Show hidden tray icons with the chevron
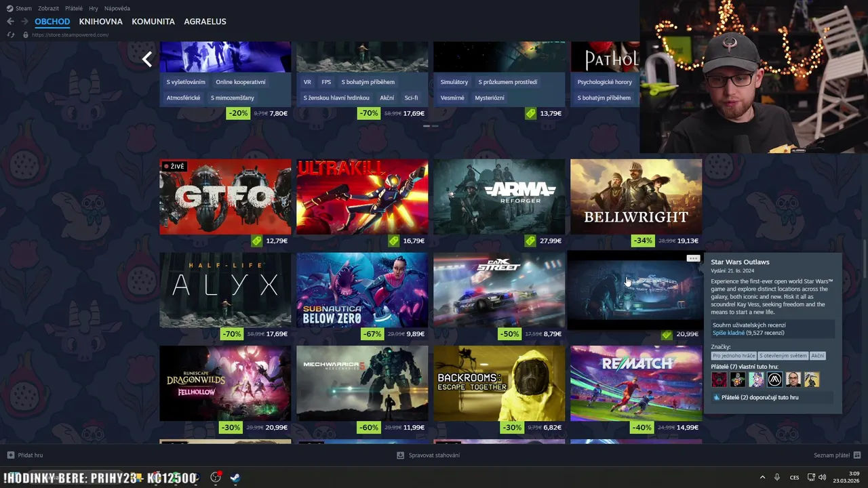This screenshot has height=488, width=868. tap(762, 477)
